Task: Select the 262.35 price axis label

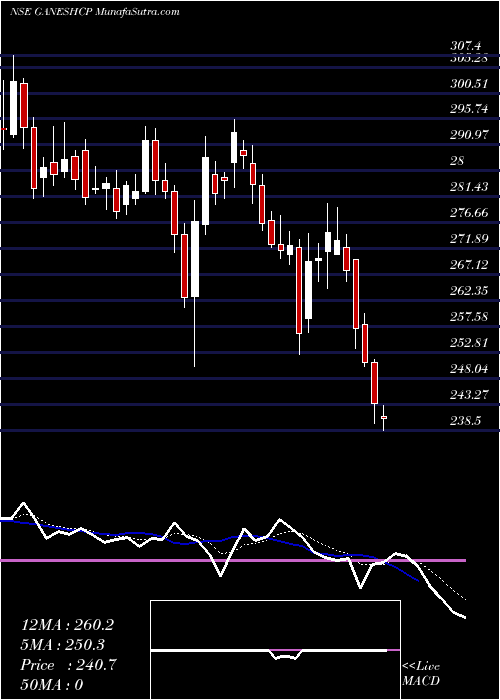Action: 471,291
